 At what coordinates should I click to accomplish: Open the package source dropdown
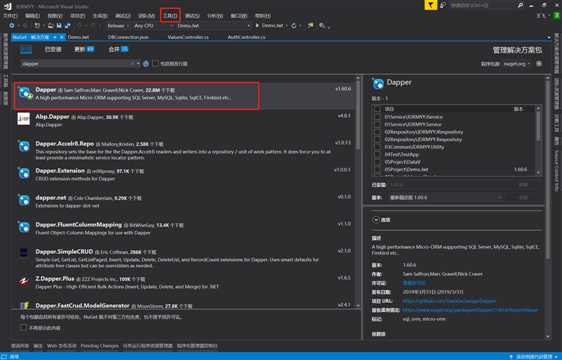click(x=517, y=63)
